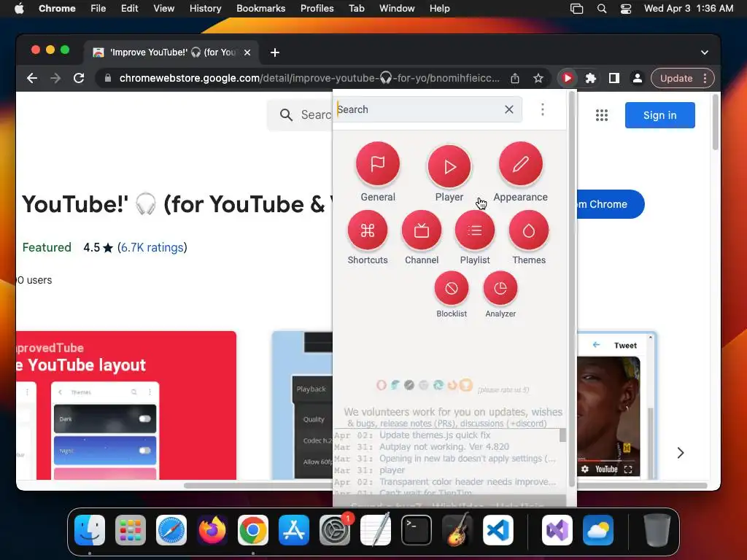Viewport: 747px width, 560px height.
Task: Open the Chrome Extensions puzzle icon
Action: [591, 78]
